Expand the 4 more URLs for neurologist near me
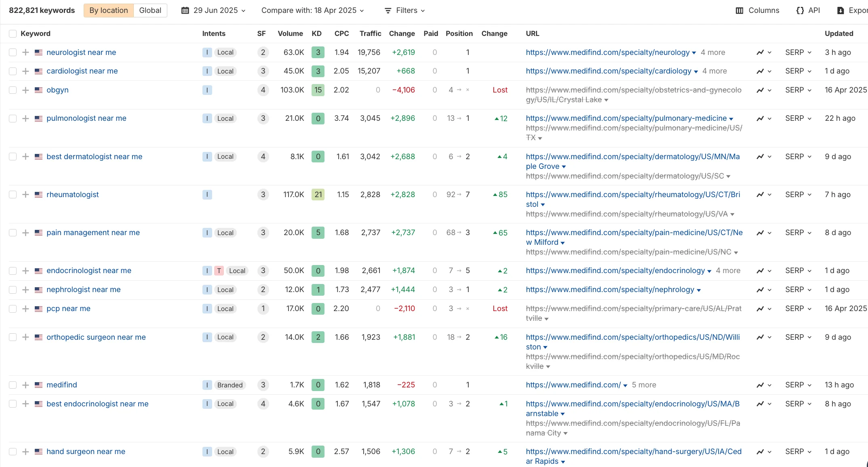 [x=713, y=52]
